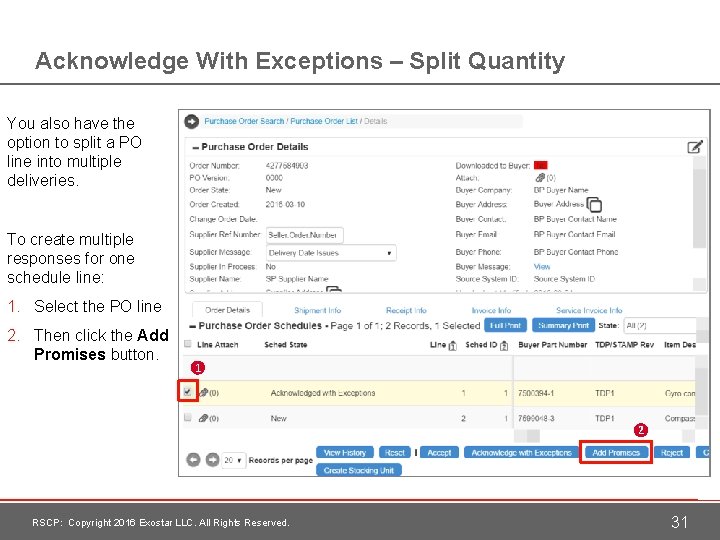The height and width of the screenshot is (540, 720).
Task: Switch to the Shipment Info tab
Action: [x=317, y=310]
